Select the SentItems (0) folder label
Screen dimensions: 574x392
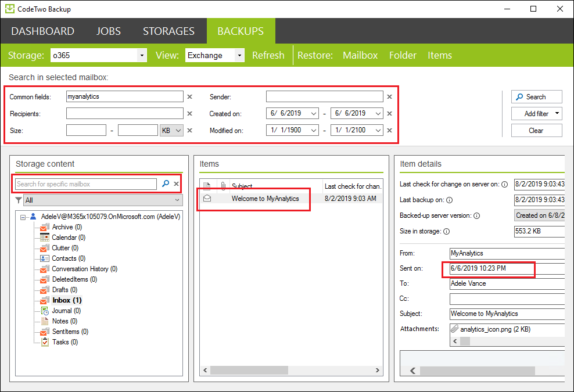point(70,332)
